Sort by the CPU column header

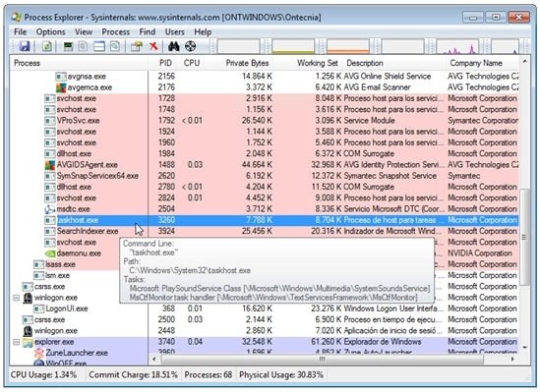point(192,63)
